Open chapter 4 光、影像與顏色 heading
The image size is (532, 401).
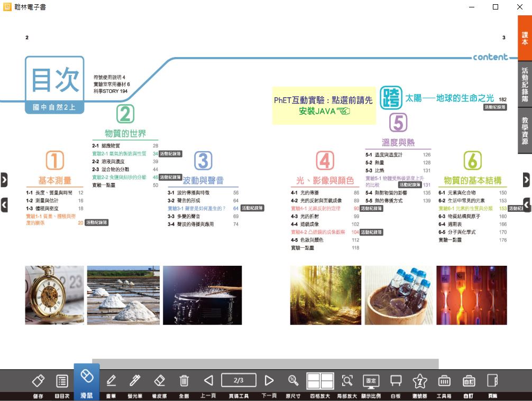coord(325,180)
